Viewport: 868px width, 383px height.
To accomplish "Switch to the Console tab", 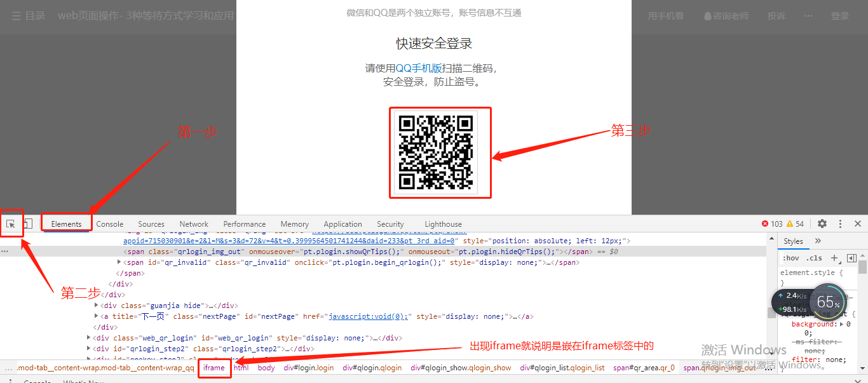I will 110,224.
